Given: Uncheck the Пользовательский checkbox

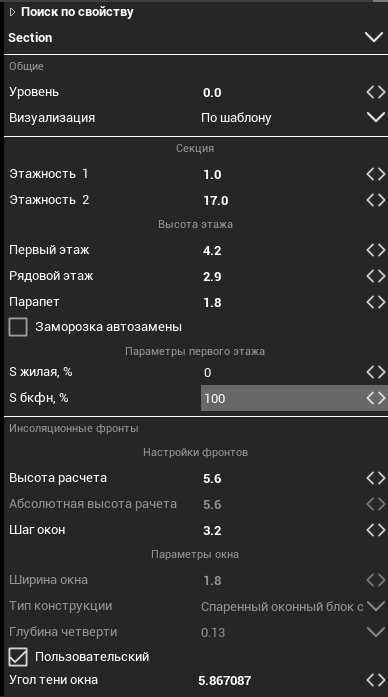Looking at the screenshot, I should click(x=18, y=657).
